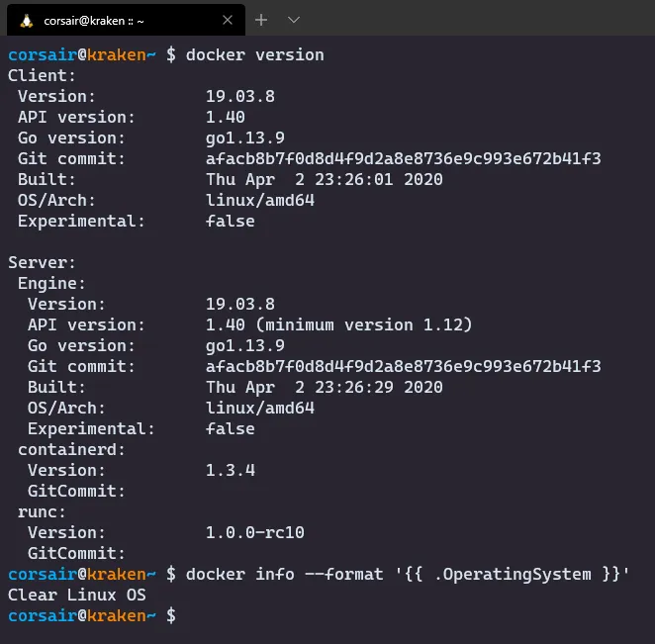Image resolution: width=655 pixels, height=644 pixels.
Task: Click the 'Clear Linux OS' output line
Action: pyautogui.click(x=76, y=595)
